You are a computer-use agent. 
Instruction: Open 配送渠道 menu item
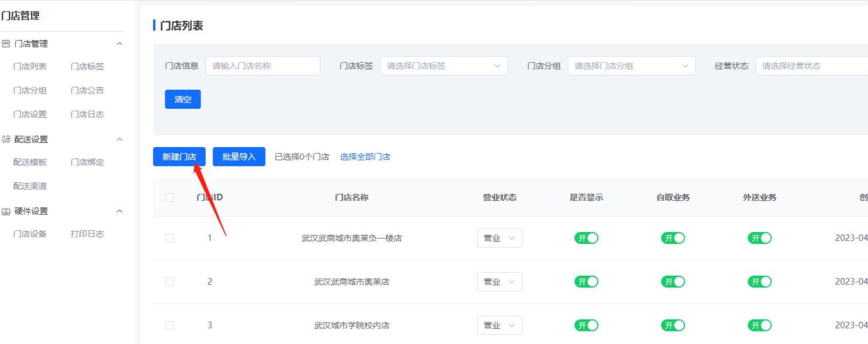point(30,186)
